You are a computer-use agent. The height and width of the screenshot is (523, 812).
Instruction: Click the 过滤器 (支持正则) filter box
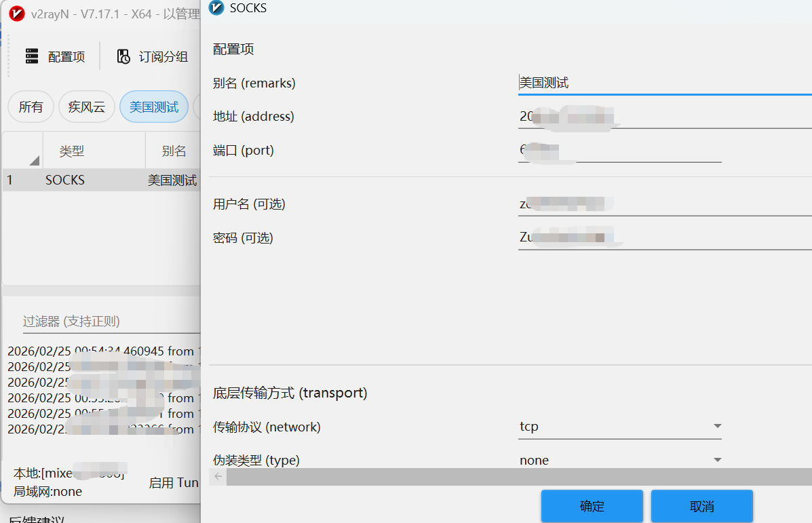pyautogui.click(x=111, y=321)
